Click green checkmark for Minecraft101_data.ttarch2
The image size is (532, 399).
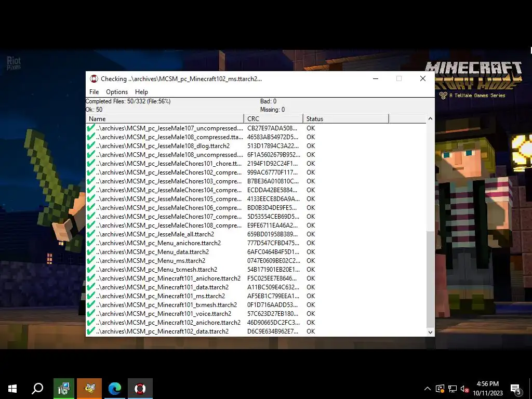click(90, 287)
